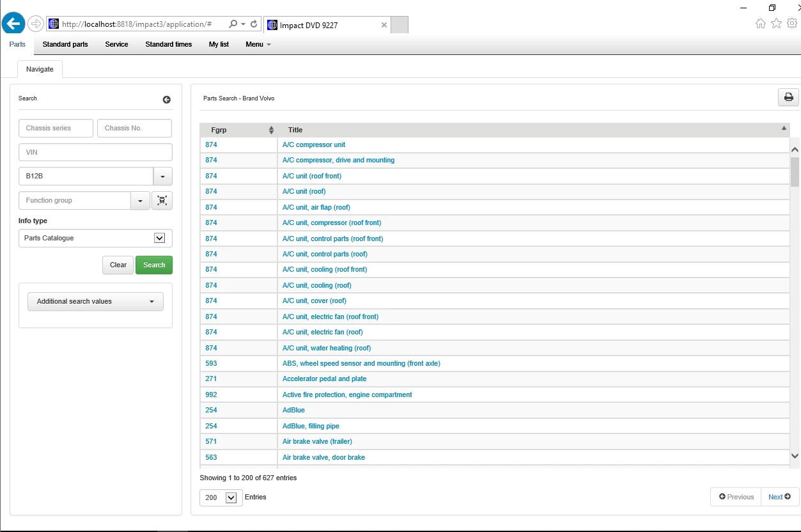This screenshot has height=532, width=801.
Task: Open the browser settings gear icon
Action: coord(792,24)
